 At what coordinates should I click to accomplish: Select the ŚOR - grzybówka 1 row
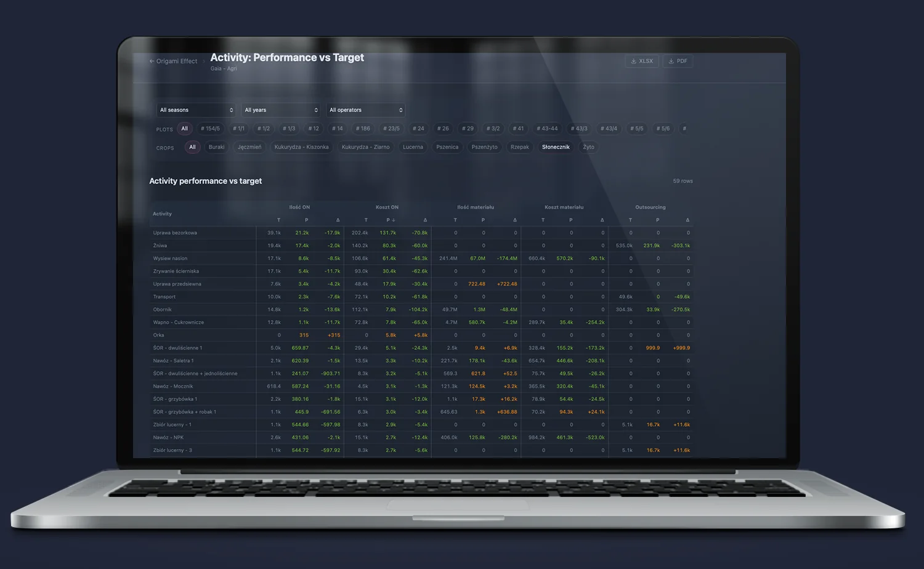pos(421,399)
